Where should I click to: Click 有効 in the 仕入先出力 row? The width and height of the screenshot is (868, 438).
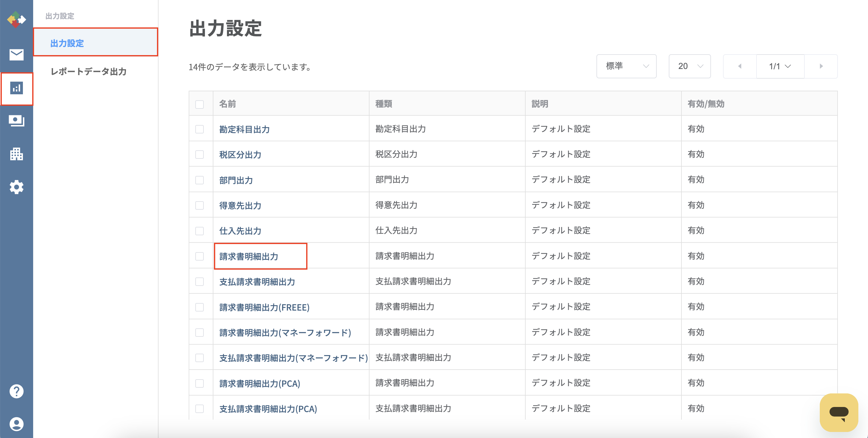(x=696, y=230)
